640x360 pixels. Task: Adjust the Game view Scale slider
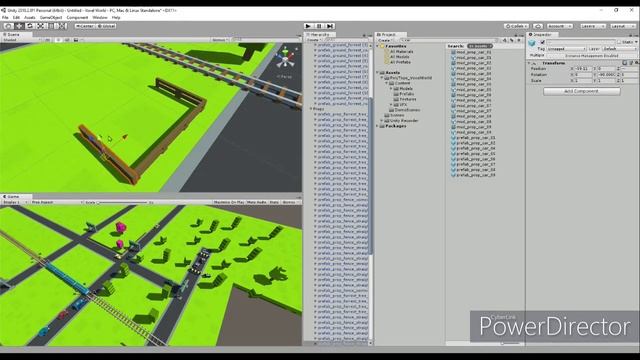[122, 202]
